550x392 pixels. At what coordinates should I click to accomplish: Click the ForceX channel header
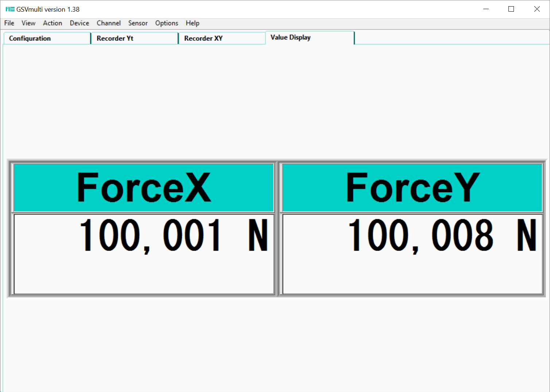click(144, 187)
